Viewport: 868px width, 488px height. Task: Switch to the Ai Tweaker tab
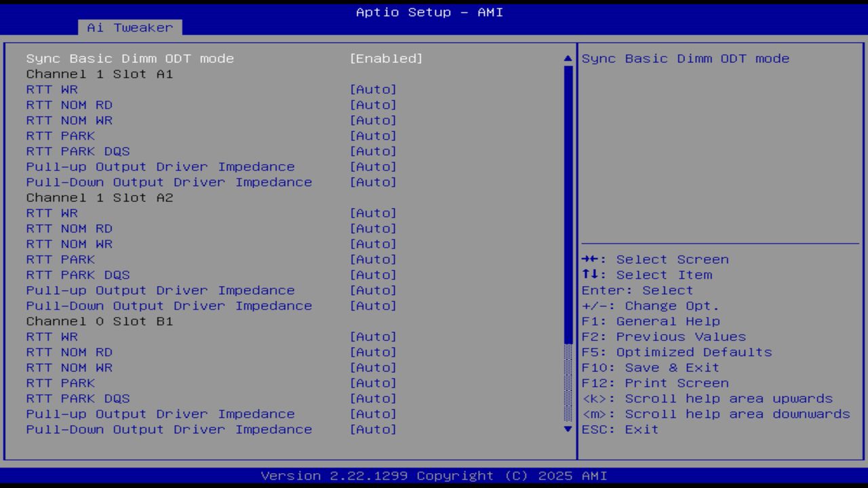pos(130,28)
